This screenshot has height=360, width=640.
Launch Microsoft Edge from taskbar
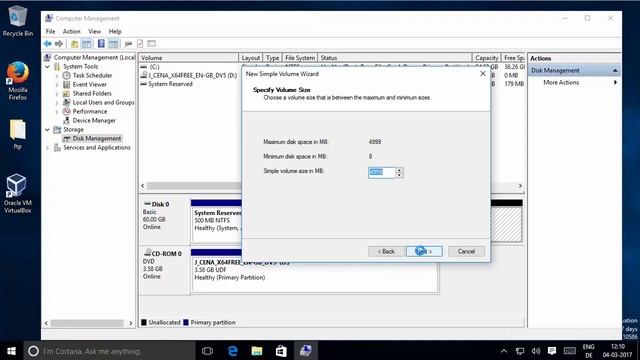[233, 351]
